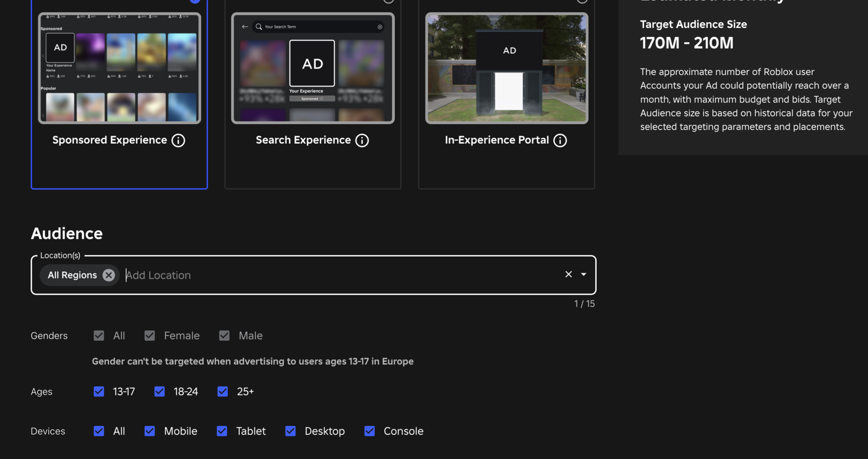This screenshot has height=459, width=868.
Task: Click the Audience section heading
Action: click(x=67, y=234)
